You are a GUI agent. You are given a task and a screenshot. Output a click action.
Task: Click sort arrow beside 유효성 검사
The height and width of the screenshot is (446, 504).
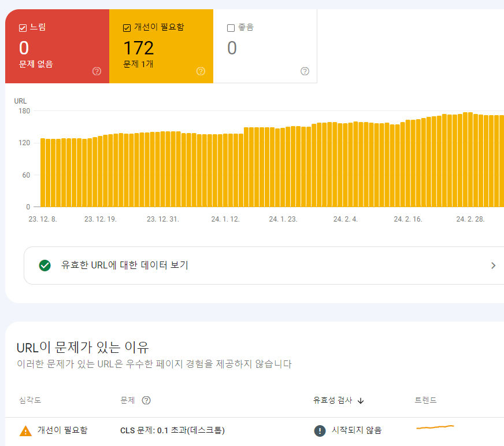tap(361, 401)
